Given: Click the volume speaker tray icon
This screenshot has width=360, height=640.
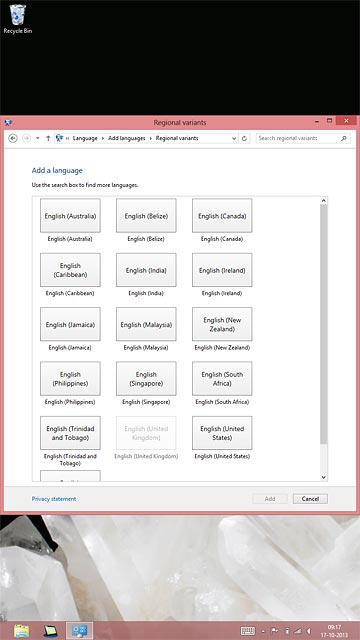Looking at the screenshot, I should (309, 631).
